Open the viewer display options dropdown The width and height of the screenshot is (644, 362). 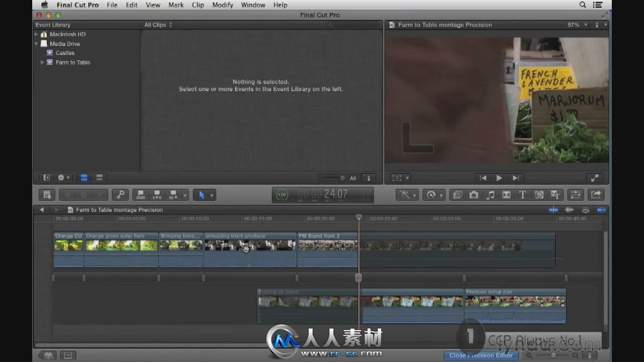[601, 25]
